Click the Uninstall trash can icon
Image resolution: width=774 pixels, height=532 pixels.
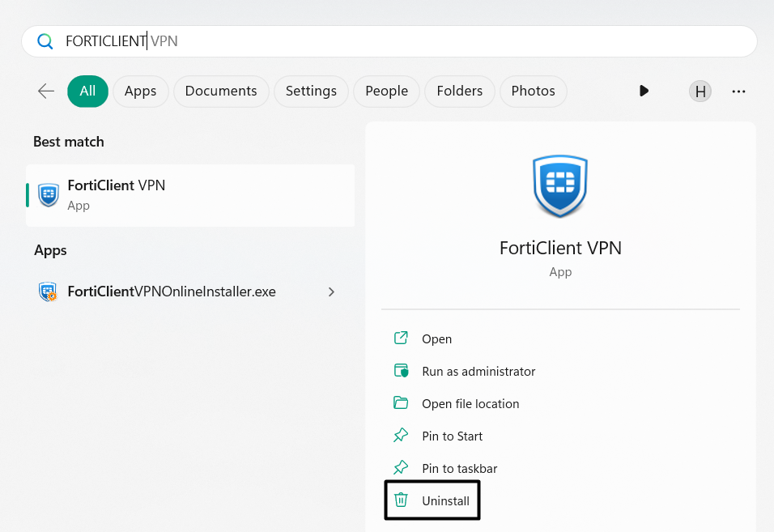click(400, 500)
